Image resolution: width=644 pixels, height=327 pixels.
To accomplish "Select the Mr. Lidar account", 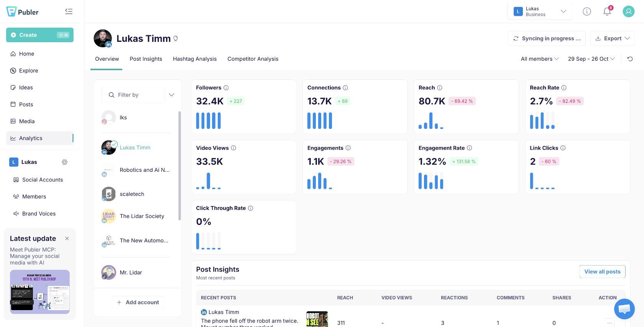I will tap(136, 272).
